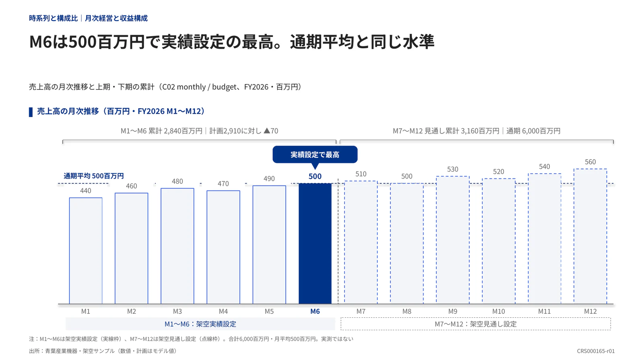Click the dashed M11 bar labeled 540
The image size is (644, 362).
tap(545, 239)
